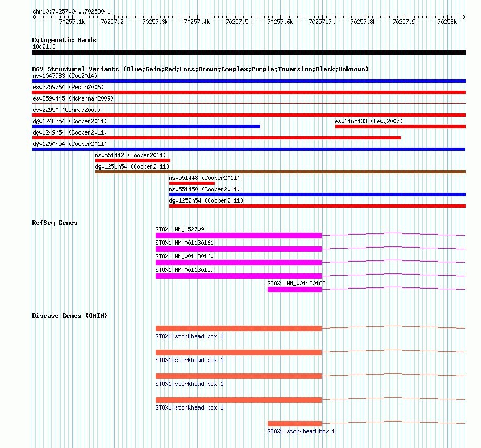Click the 70258k ruler position label
Image resolution: width=481 pixels, height=448 pixels.
[447, 22]
